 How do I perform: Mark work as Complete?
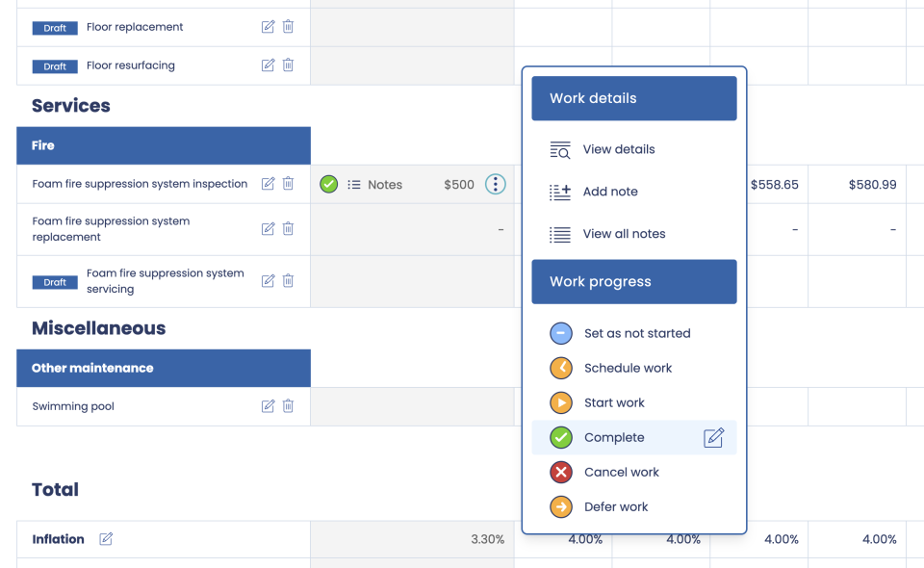coord(614,437)
